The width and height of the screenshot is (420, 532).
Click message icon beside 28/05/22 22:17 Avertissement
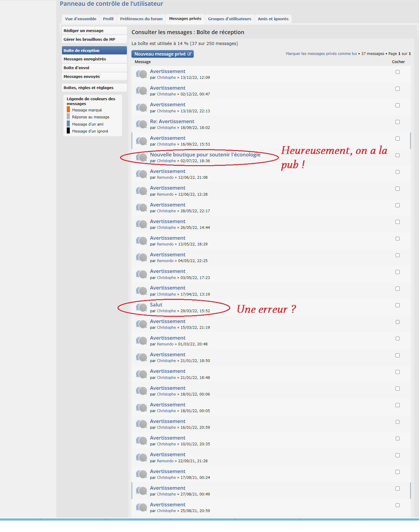tap(141, 207)
